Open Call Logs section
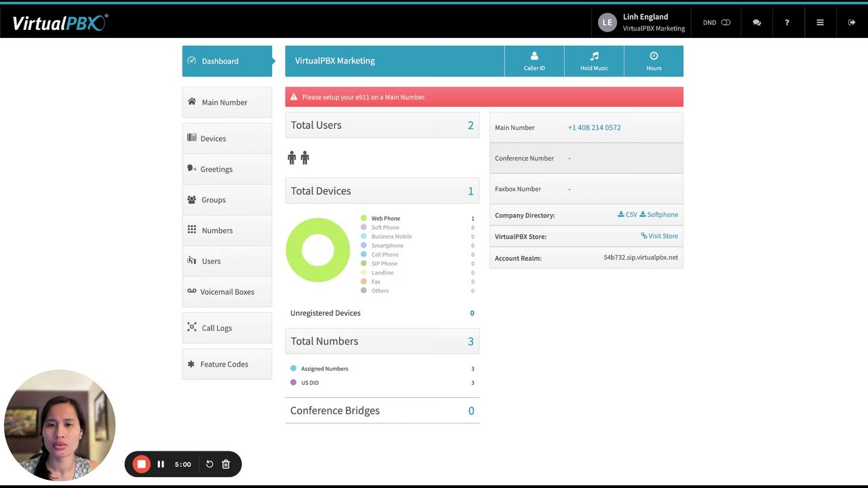 coord(227,328)
